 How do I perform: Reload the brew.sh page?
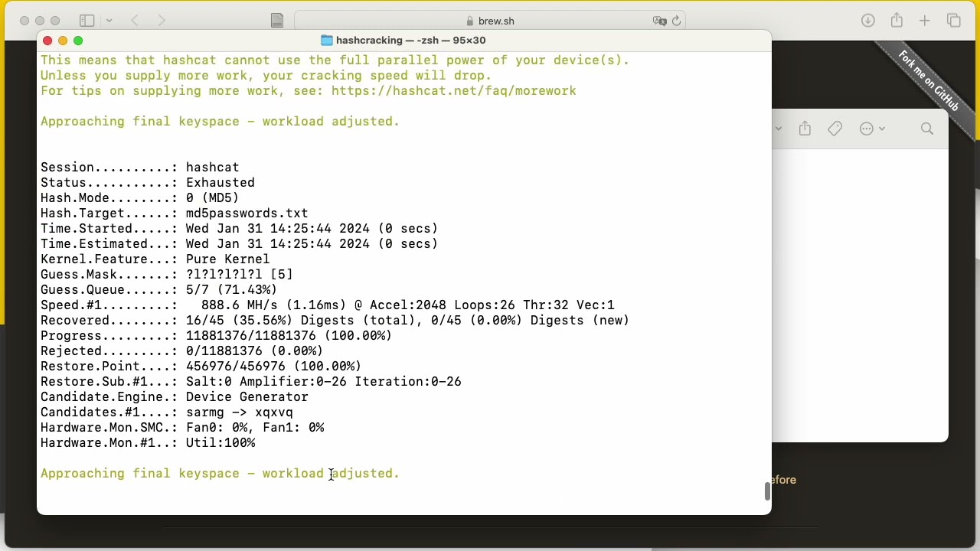677,21
